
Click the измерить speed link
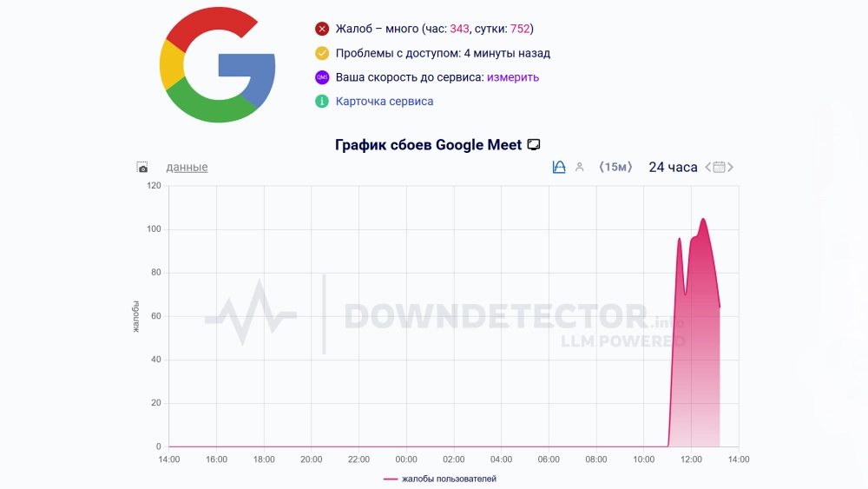click(x=513, y=77)
